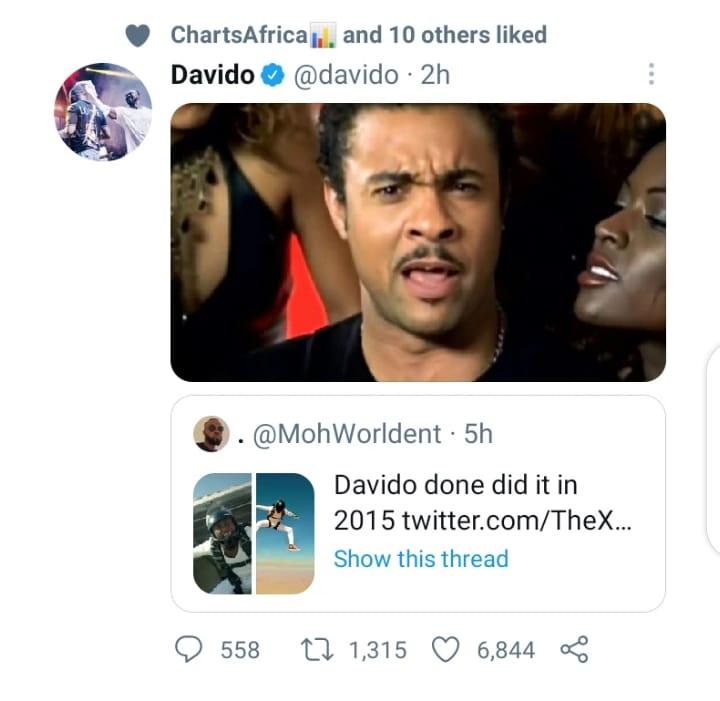This screenshot has height=701, width=720.
Task: Open the @davido handle
Action: [346, 76]
